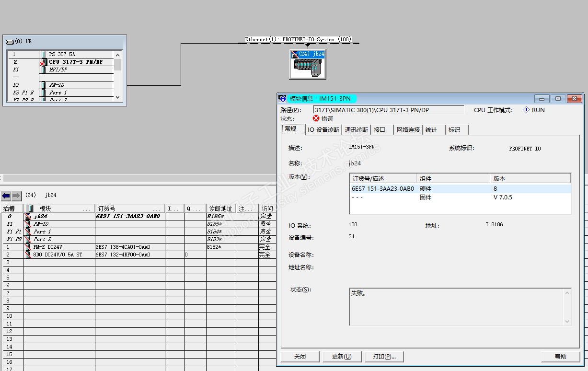Viewport: 588px width, 371px height.
Task: Click the faulted Port 2 icon in table
Action: click(28, 239)
